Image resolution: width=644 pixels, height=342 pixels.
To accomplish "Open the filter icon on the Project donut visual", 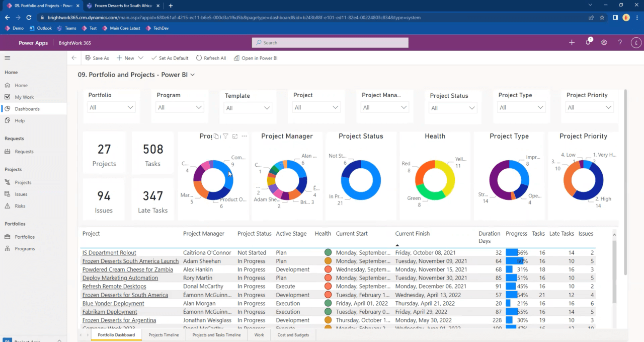I will point(225,136).
